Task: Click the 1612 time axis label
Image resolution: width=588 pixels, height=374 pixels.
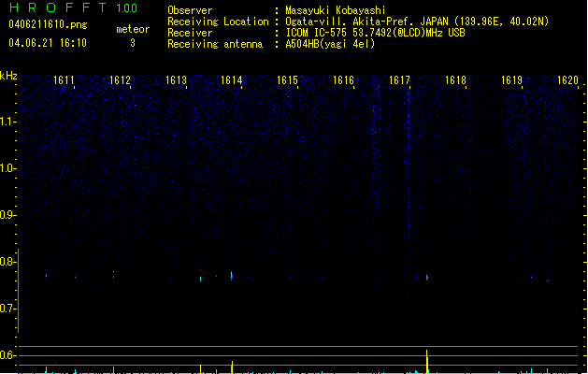Action: click(x=120, y=80)
